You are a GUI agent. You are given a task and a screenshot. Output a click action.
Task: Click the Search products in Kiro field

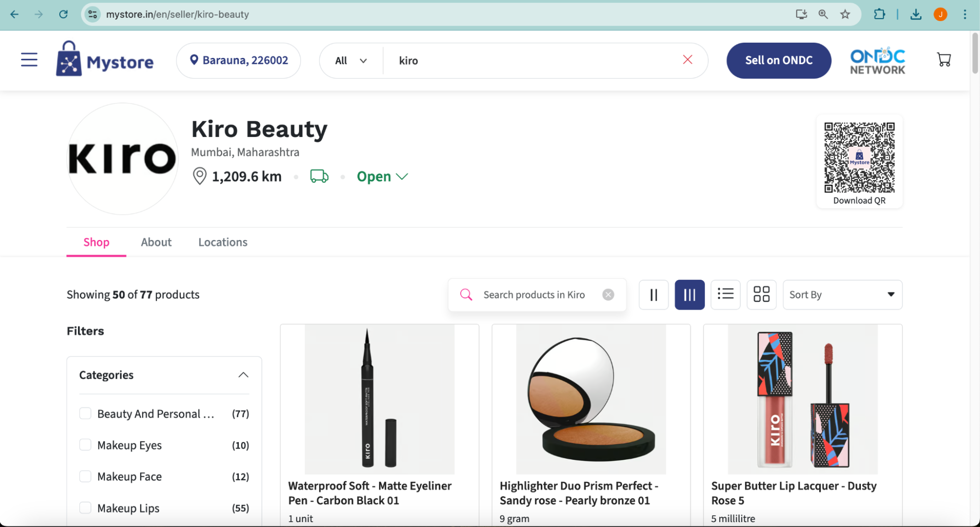pyautogui.click(x=537, y=294)
